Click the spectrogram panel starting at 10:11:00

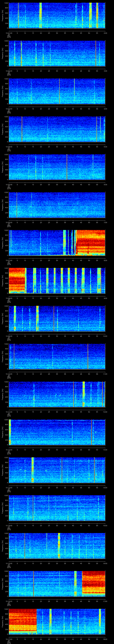[57, 394]
